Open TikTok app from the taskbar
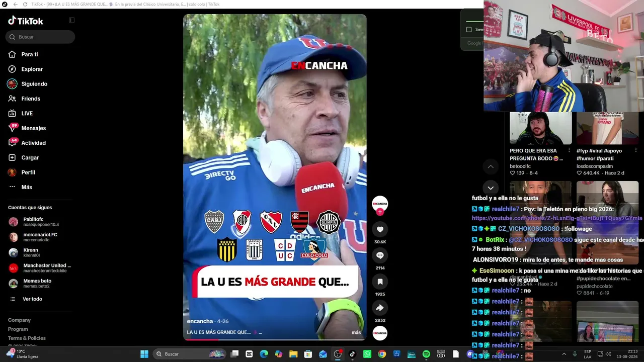644x362 pixels. coord(352,354)
